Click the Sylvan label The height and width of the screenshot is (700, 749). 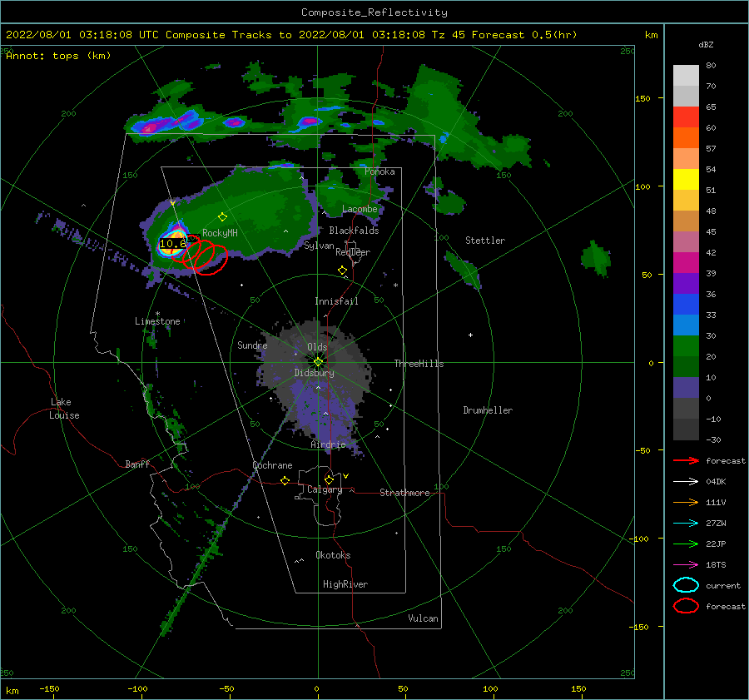[x=319, y=246]
